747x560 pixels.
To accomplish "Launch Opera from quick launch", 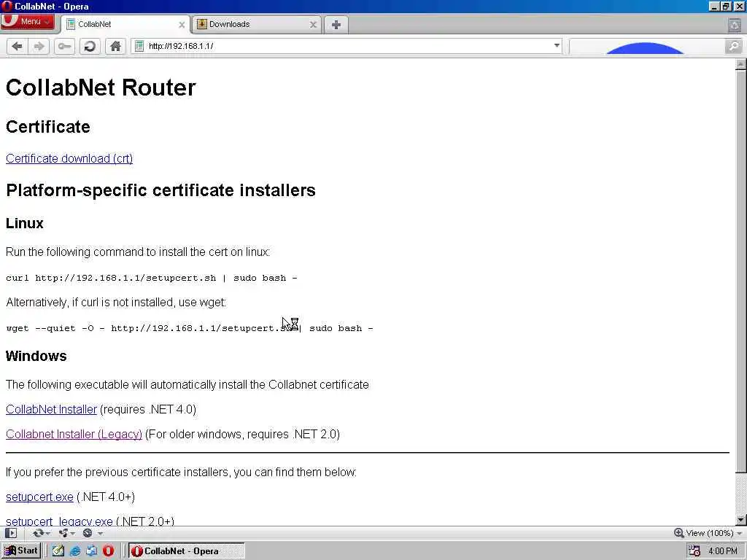I will 108,551.
